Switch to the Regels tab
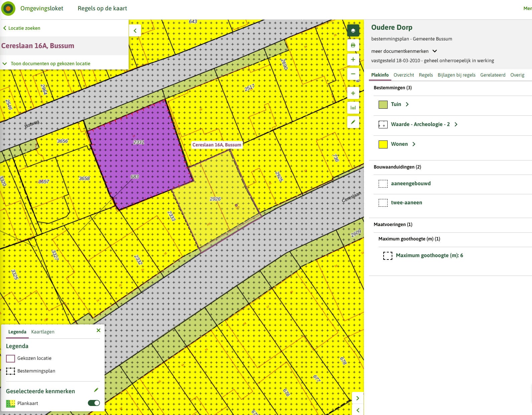This screenshot has width=532, height=415. point(426,75)
